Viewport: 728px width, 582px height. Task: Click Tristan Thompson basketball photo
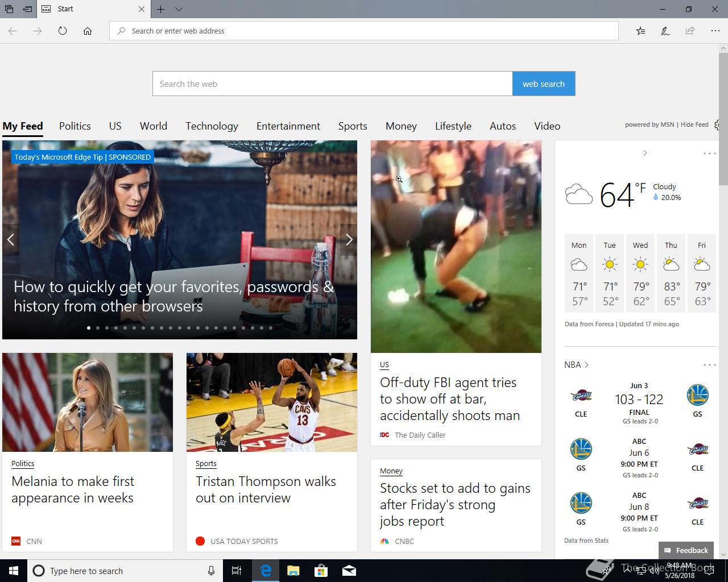tap(272, 402)
